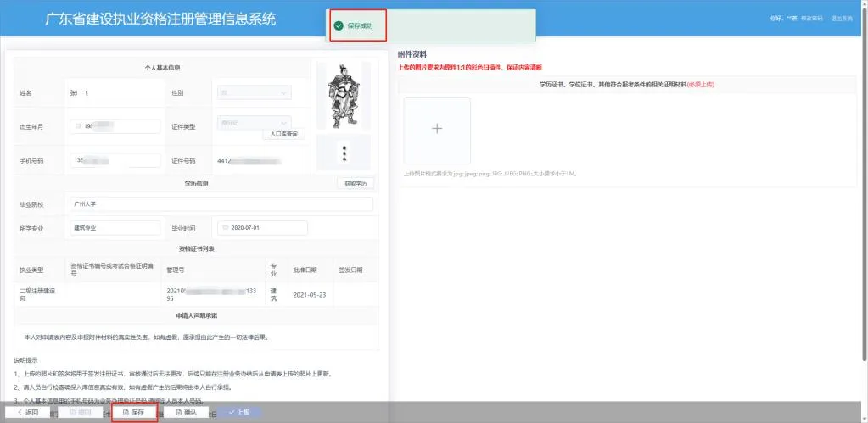Open the 证件类型 ID type dropdown
The height and width of the screenshot is (423, 868).
tap(255, 122)
